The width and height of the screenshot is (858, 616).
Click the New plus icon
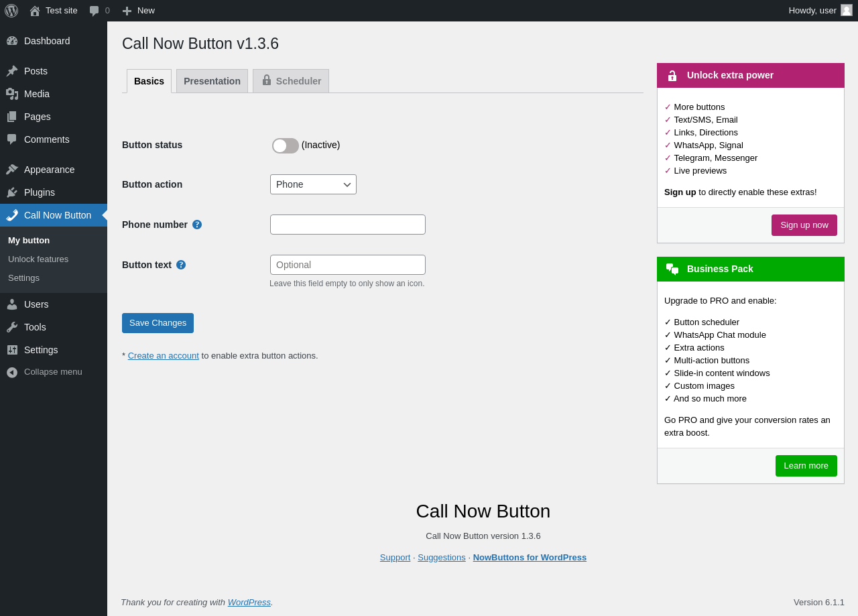127,11
